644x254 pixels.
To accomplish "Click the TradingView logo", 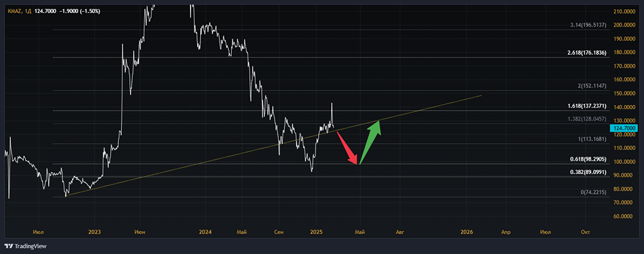I will [x=26, y=246].
